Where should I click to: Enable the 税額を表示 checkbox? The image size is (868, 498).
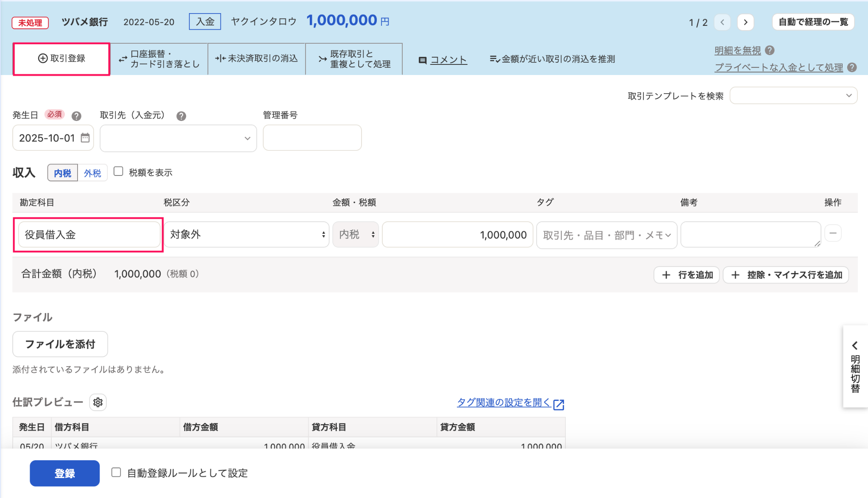tap(119, 171)
